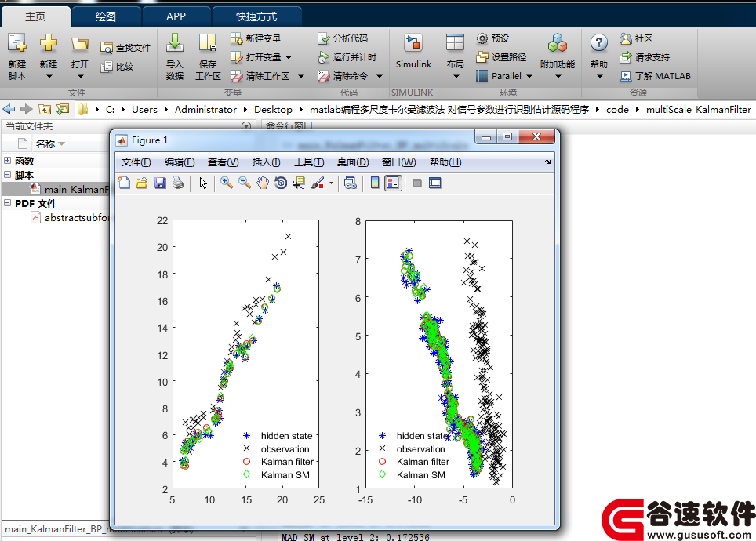Click Open File icon in figure toolbar

(x=142, y=183)
